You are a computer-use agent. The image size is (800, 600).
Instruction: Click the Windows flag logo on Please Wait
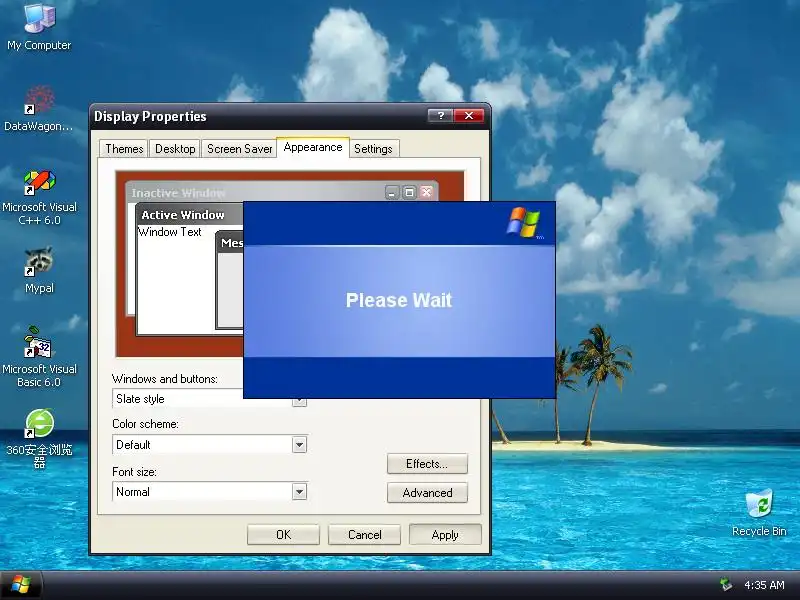click(524, 222)
